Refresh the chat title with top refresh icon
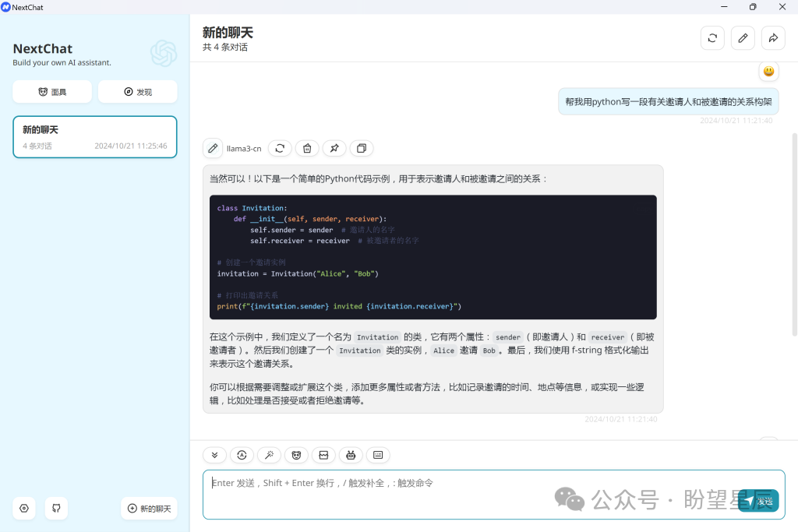Image resolution: width=798 pixels, height=532 pixels. [x=712, y=38]
